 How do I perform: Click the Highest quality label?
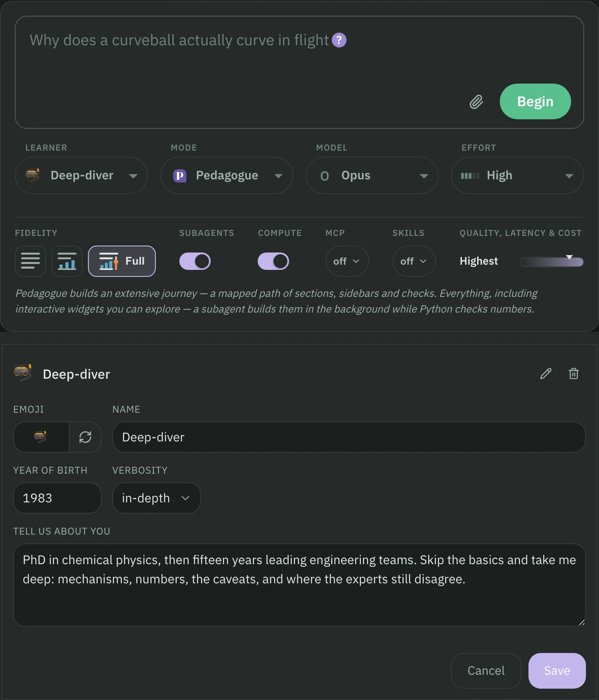479,261
